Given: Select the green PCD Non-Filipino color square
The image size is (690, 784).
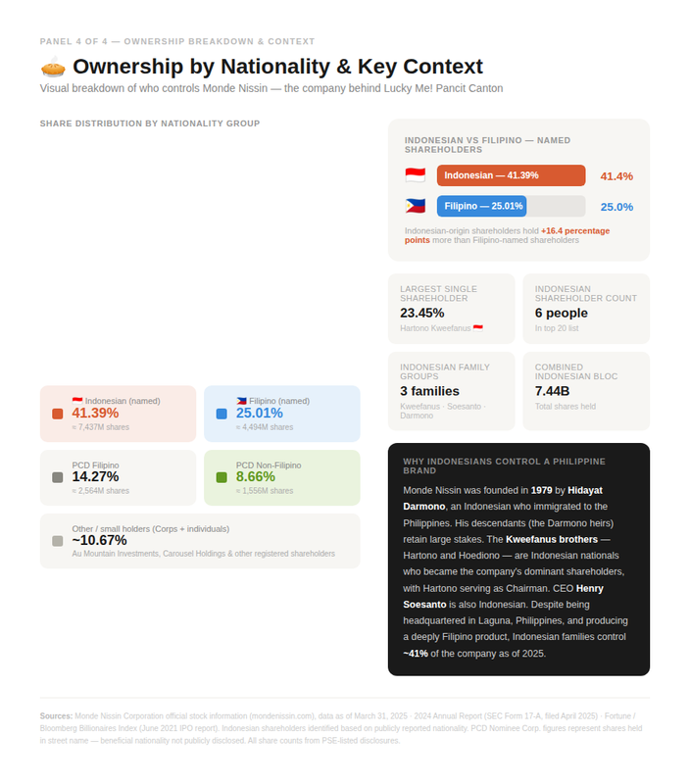Looking at the screenshot, I should [x=222, y=477].
